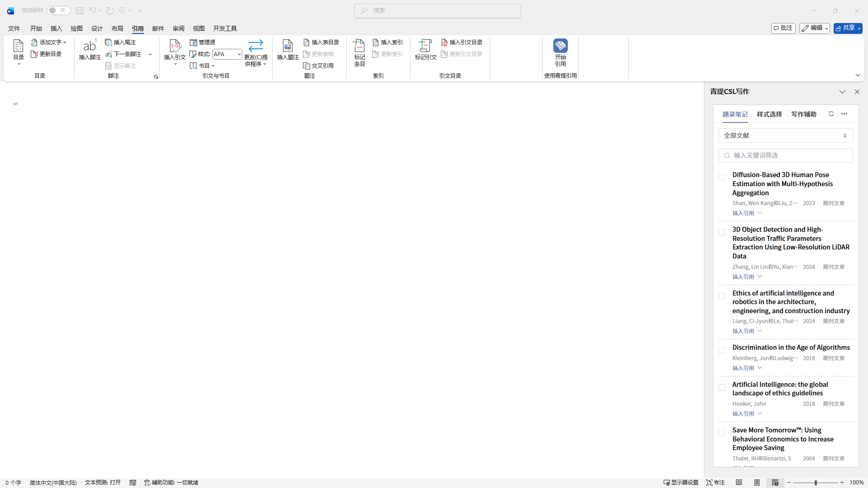Open the Review (审阅) ribbon tab
This screenshot has width=868, height=488.
click(x=178, y=28)
